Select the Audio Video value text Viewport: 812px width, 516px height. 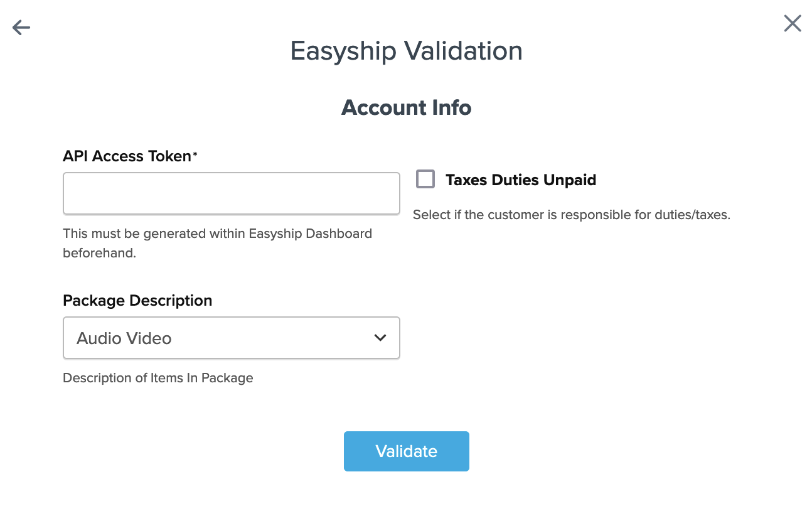pos(124,338)
